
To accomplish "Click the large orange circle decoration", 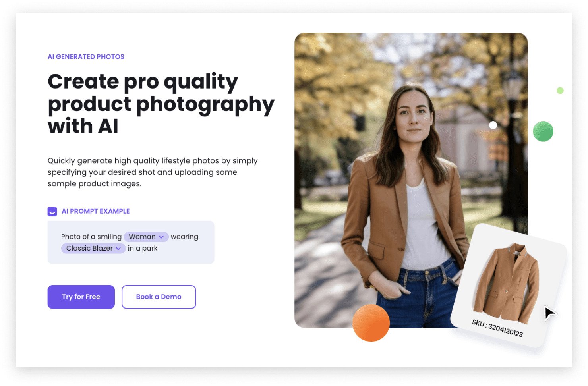I will [371, 323].
